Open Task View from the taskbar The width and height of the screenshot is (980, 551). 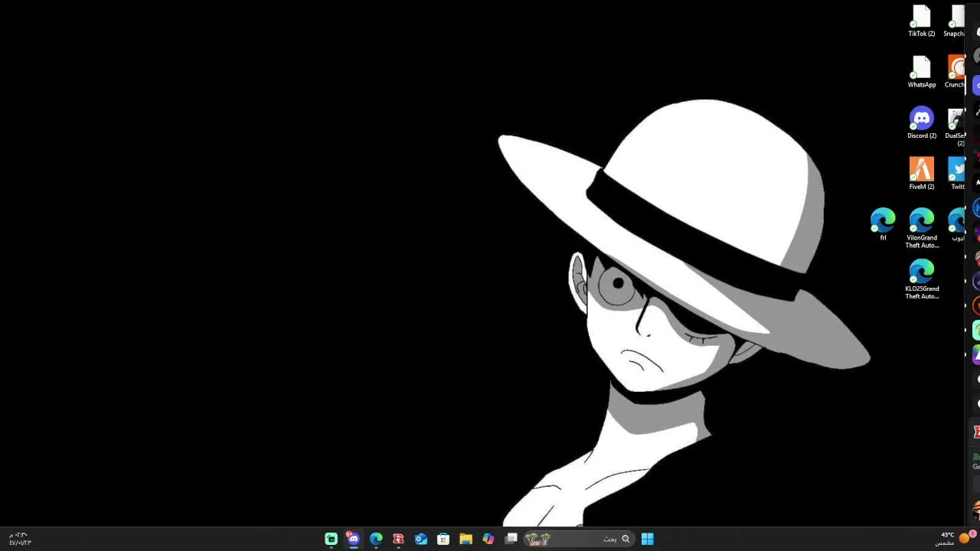click(x=511, y=539)
